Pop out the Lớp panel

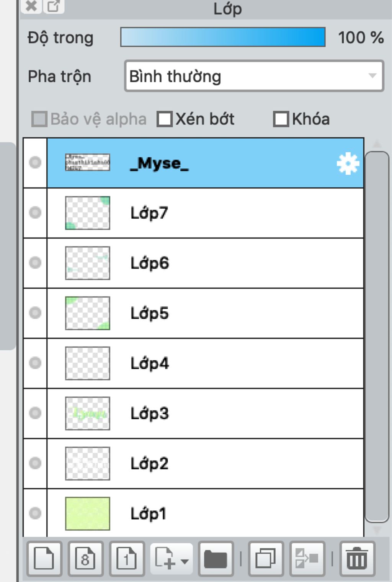point(53,6)
